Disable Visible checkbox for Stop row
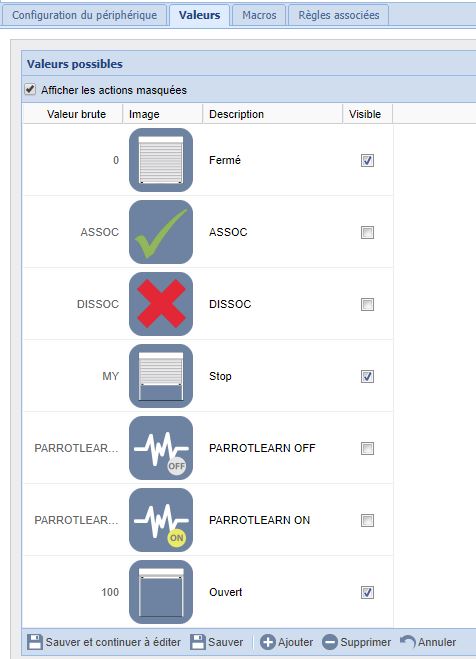476x659 pixels. click(x=367, y=377)
